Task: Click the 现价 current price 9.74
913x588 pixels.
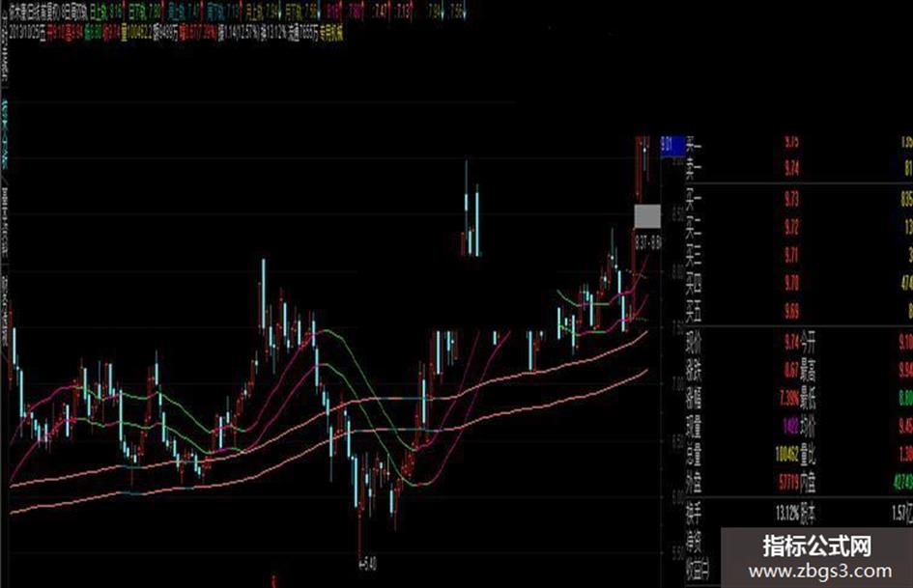Action: (x=791, y=343)
